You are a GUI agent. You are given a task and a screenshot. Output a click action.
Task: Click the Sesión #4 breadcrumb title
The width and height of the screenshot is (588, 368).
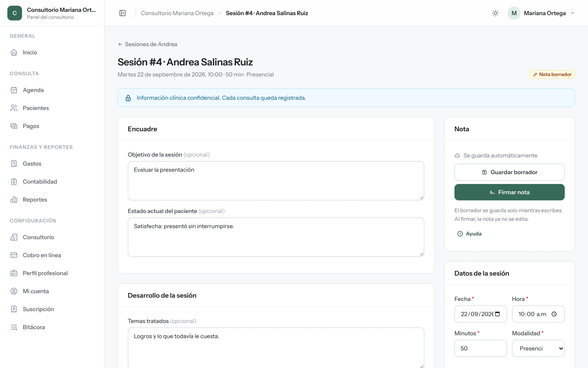[267, 13]
